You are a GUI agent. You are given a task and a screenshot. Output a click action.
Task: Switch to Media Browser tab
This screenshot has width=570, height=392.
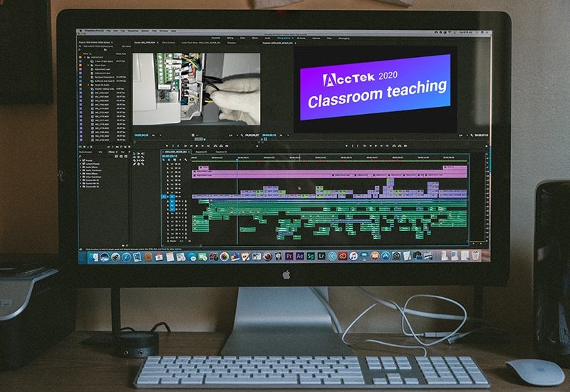(85, 152)
